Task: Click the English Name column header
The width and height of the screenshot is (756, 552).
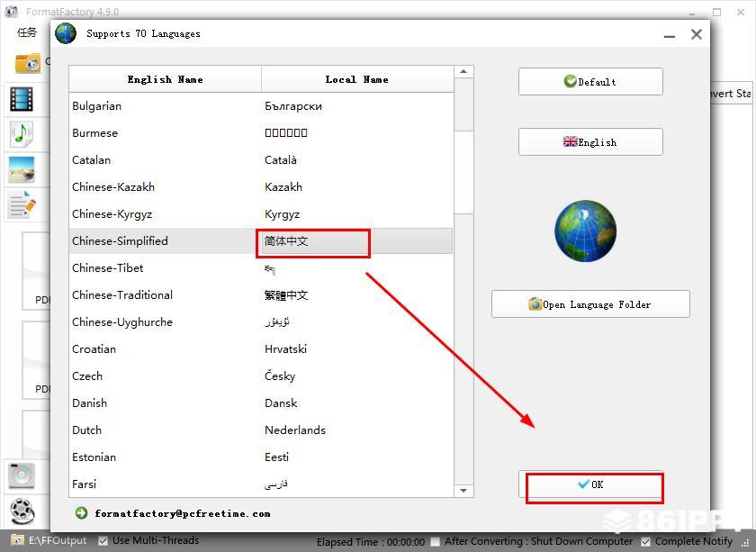Action: pyautogui.click(x=165, y=79)
